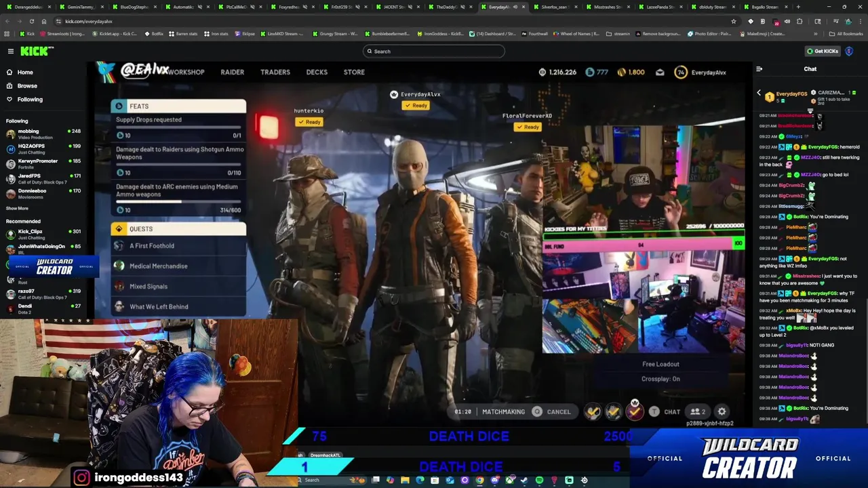Select the TRADERS tab in game menu
Viewport: 868px width, 488px height.
tap(275, 72)
